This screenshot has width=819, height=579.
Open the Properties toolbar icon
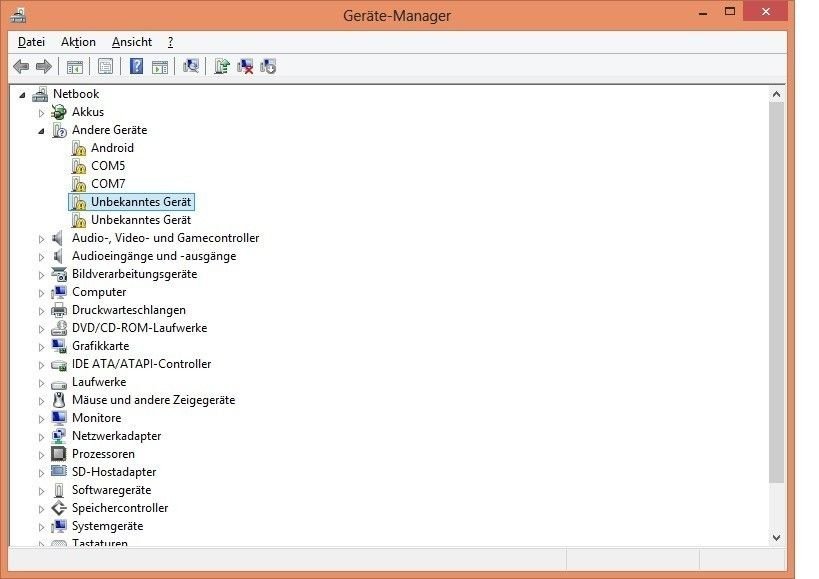105,66
